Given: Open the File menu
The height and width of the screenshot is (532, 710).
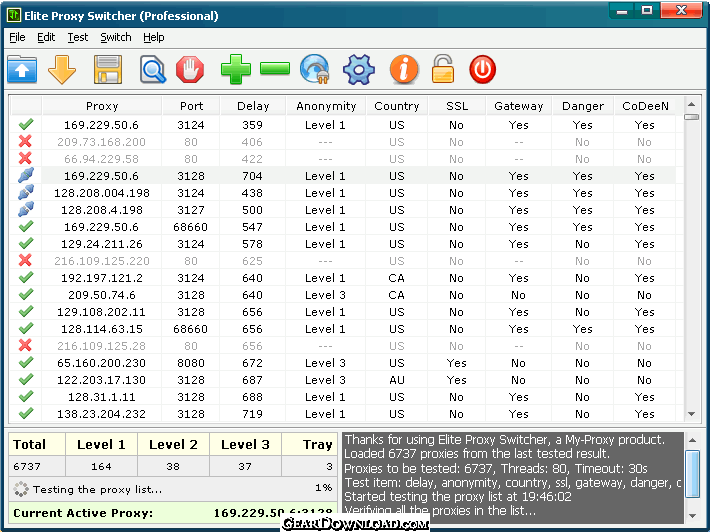Looking at the screenshot, I should (17, 37).
